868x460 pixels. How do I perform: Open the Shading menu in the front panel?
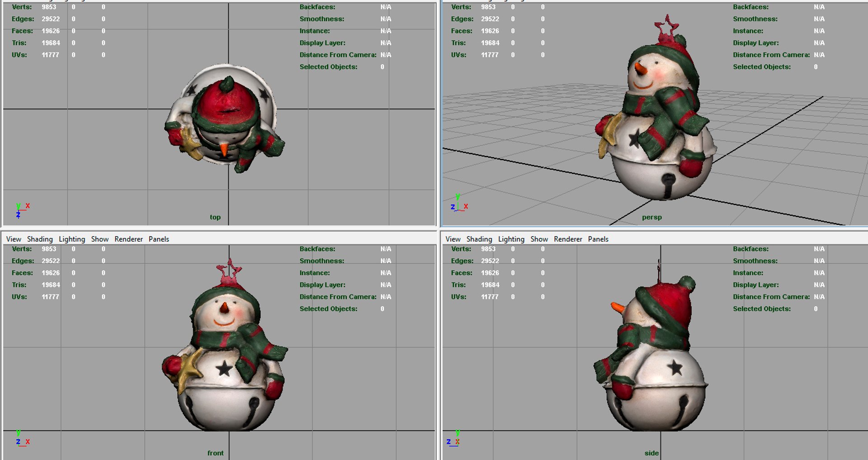click(x=40, y=239)
